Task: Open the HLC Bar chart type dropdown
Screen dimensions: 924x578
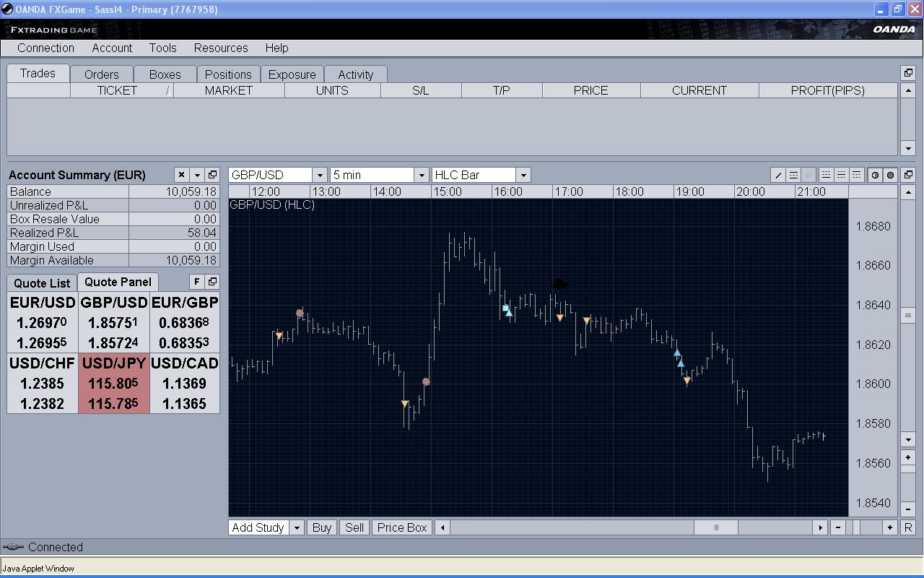Action: pyautogui.click(x=523, y=175)
